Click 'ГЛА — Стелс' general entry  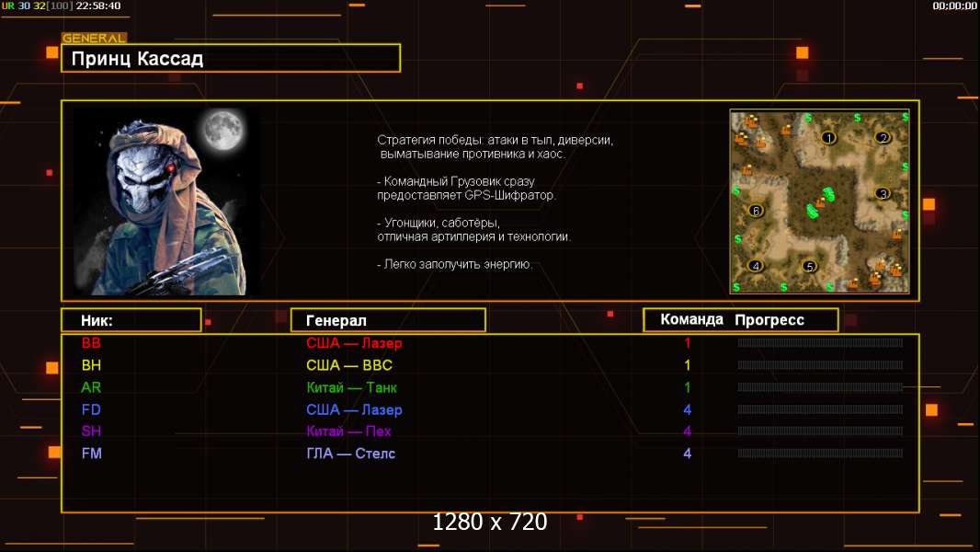click(350, 454)
